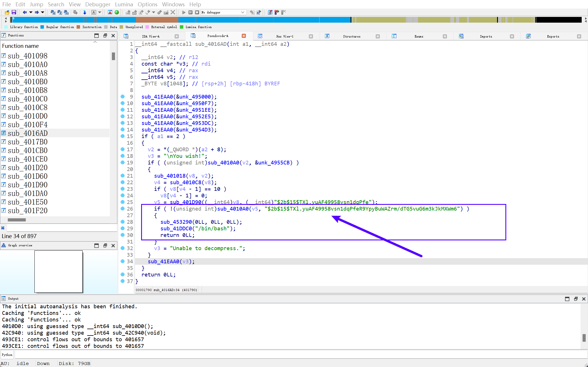
Task: Switch to the Imports tab
Action: click(486, 36)
